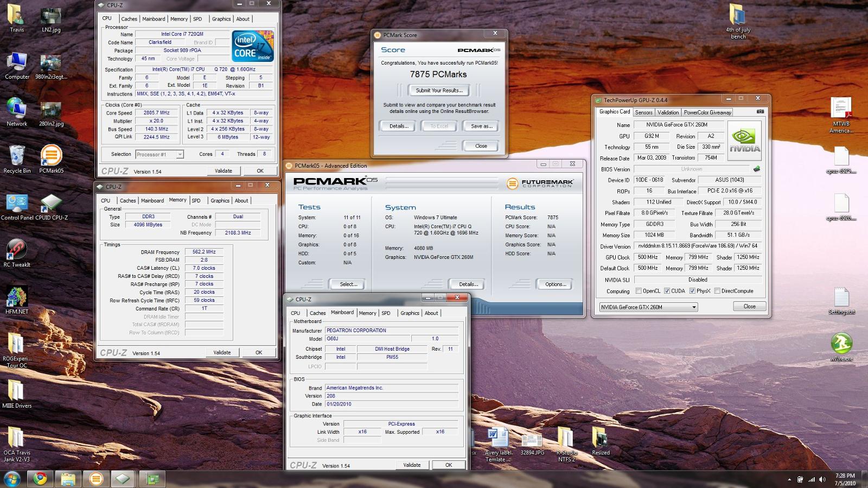The height and width of the screenshot is (488, 868).
Task: Open the R-Studio NTFS 2 folder
Action: click(566, 444)
